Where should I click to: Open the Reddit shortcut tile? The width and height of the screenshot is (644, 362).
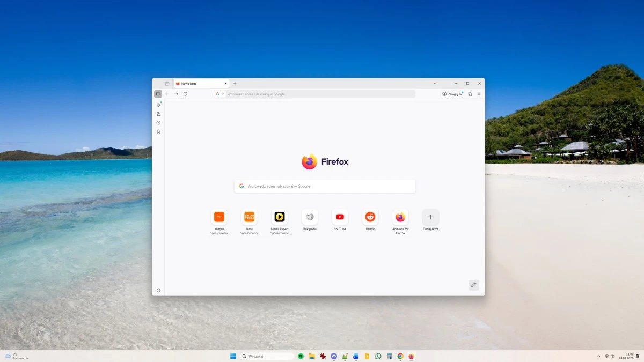[370, 217]
